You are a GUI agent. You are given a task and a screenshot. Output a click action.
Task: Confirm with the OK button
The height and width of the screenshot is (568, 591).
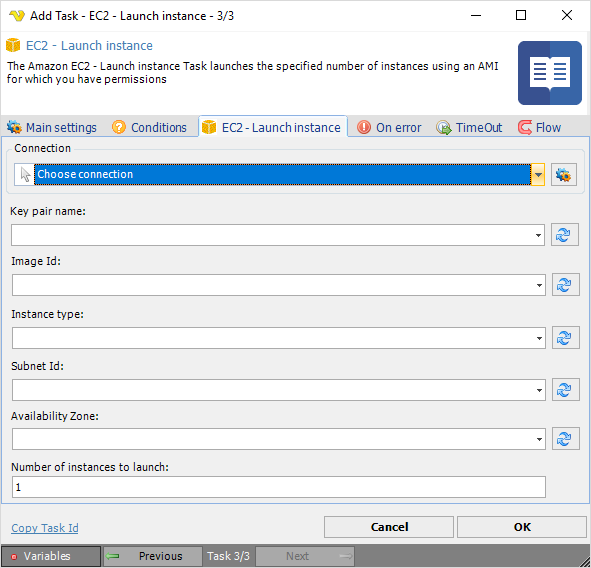pos(522,527)
